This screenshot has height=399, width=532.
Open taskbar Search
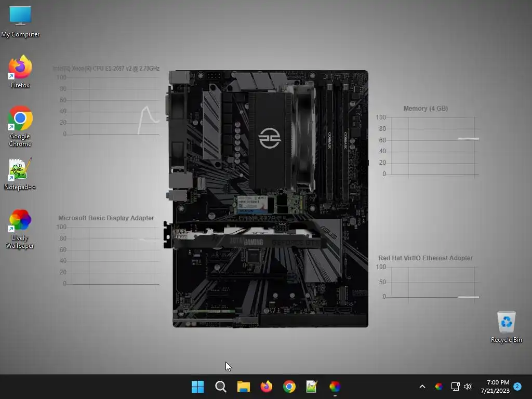pyautogui.click(x=220, y=387)
